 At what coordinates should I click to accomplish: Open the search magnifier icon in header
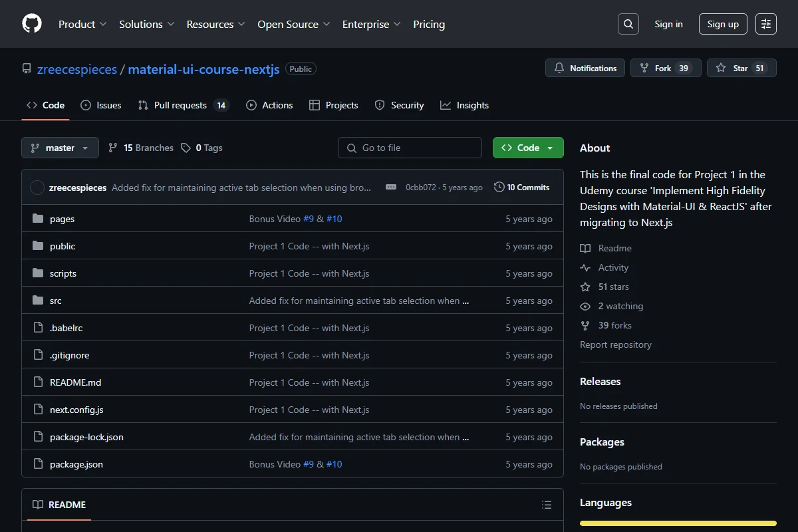point(628,24)
